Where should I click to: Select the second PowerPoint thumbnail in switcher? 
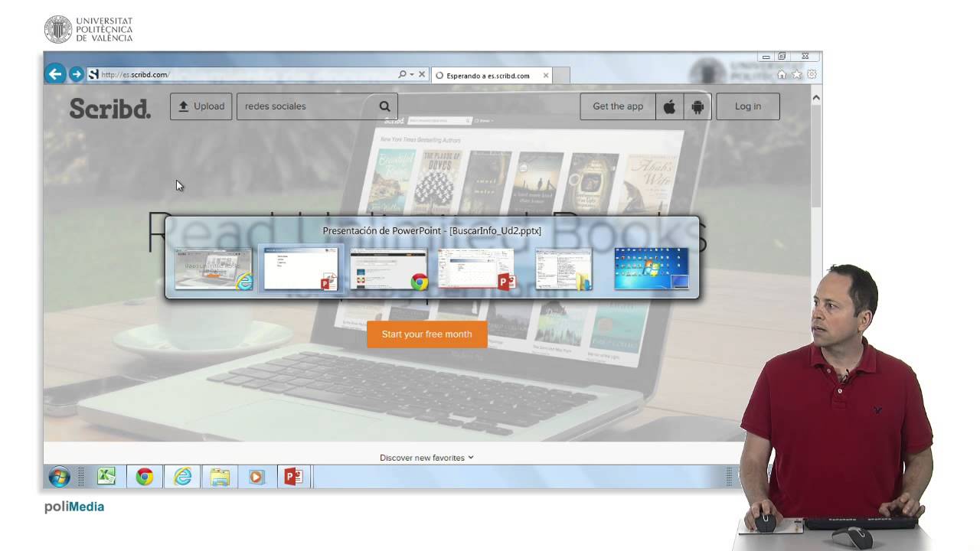click(477, 269)
